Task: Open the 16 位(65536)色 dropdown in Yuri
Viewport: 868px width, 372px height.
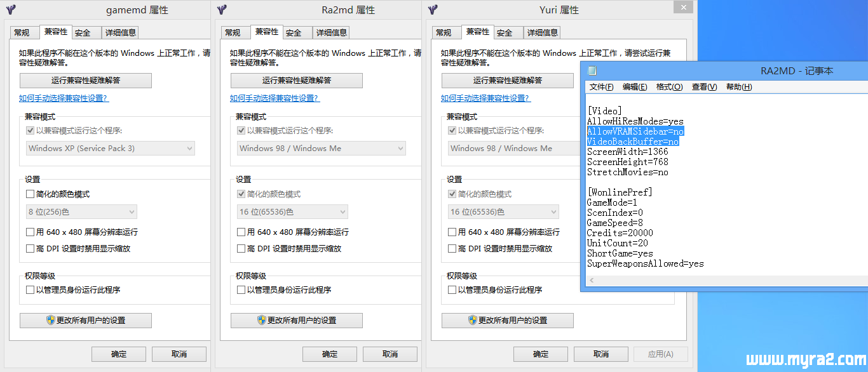Action: pos(503,212)
